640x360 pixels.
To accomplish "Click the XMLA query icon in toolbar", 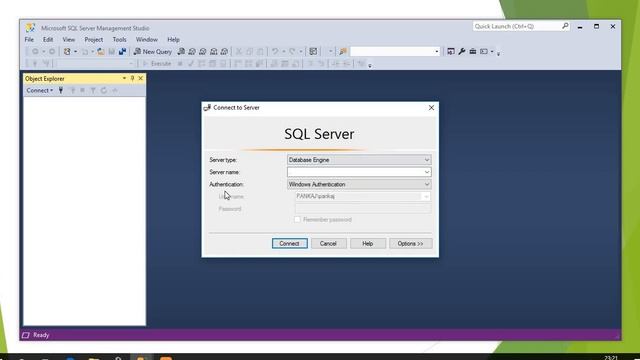I will (x=213, y=51).
